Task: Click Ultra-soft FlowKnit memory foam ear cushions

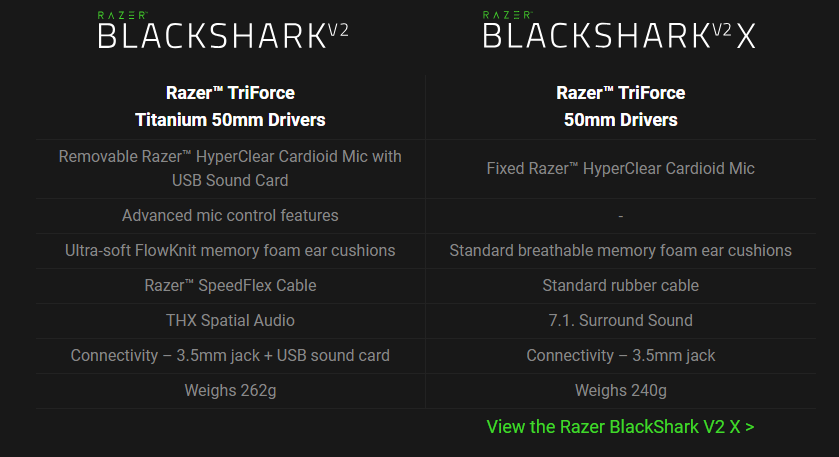Action: coord(230,250)
